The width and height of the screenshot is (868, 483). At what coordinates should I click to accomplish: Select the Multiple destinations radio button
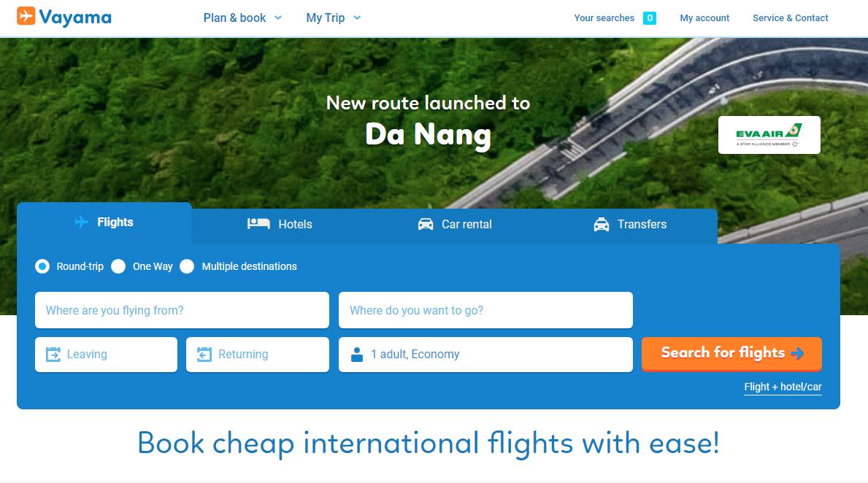tap(187, 267)
